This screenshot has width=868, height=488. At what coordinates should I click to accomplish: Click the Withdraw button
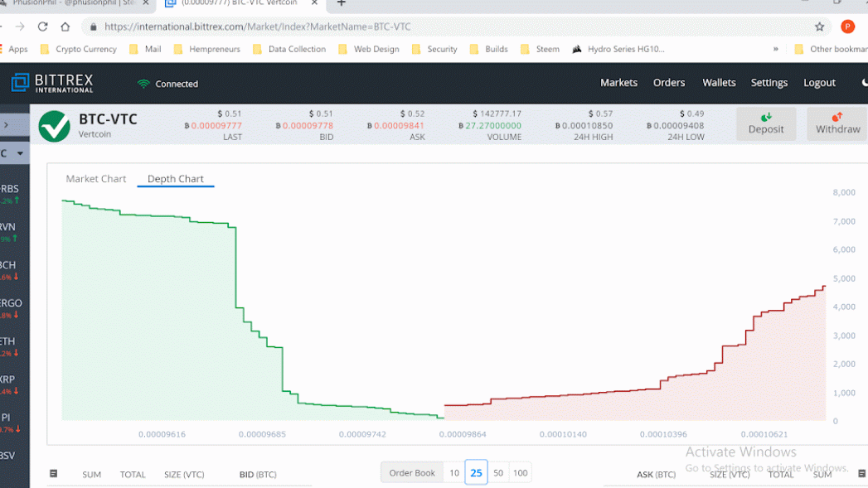(x=837, y=124)
